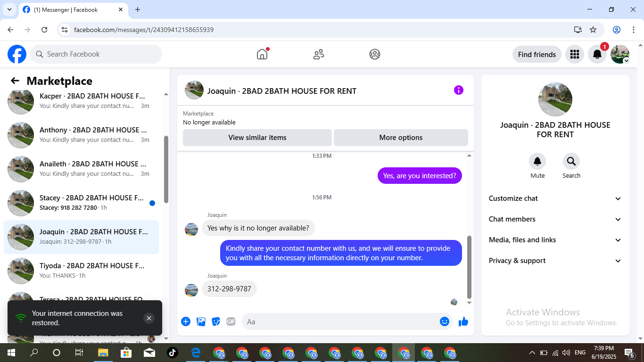Click the ENG language indicator
The height and width of the screenshot is (362, 644).
click(x=580, y=353)
